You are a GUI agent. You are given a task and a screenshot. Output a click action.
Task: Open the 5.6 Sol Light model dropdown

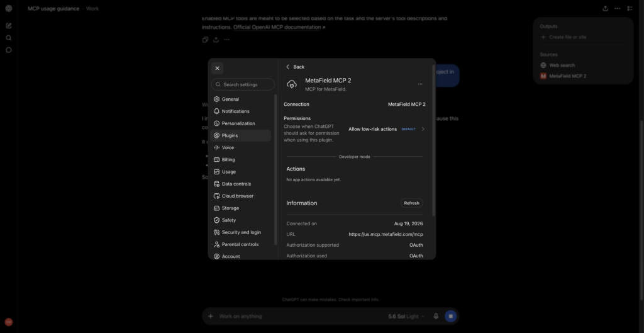[407, 316]
